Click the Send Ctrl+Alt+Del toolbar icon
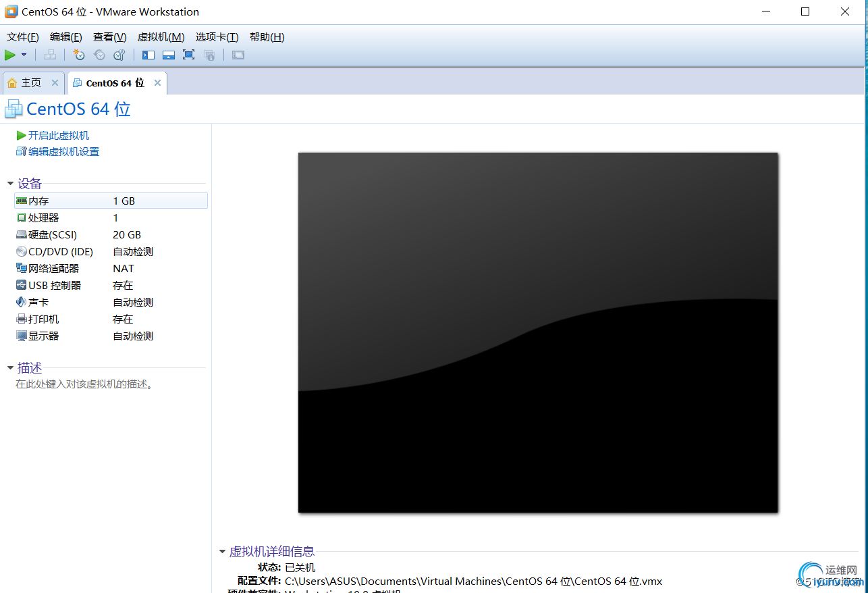This screenshot has width=868, height=593. 50,55
